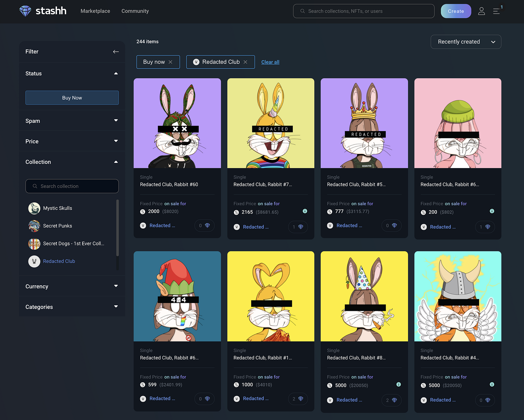
Task: Like the NFT priced at 1000
Action: 298,399
